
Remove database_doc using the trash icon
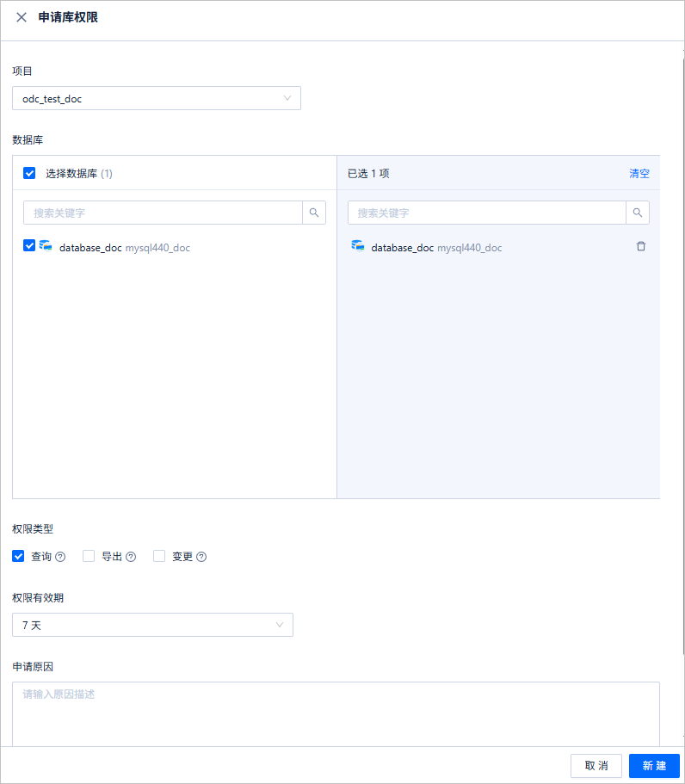click(x=641, y=246)
